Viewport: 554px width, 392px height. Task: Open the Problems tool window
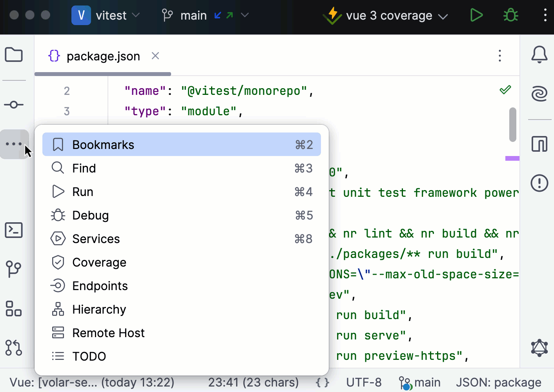[539, 183]
